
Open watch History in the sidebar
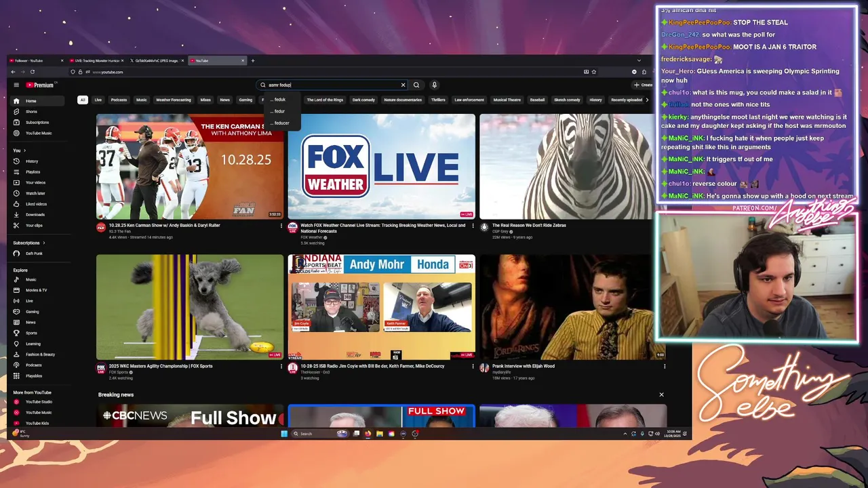click(32, 161)
